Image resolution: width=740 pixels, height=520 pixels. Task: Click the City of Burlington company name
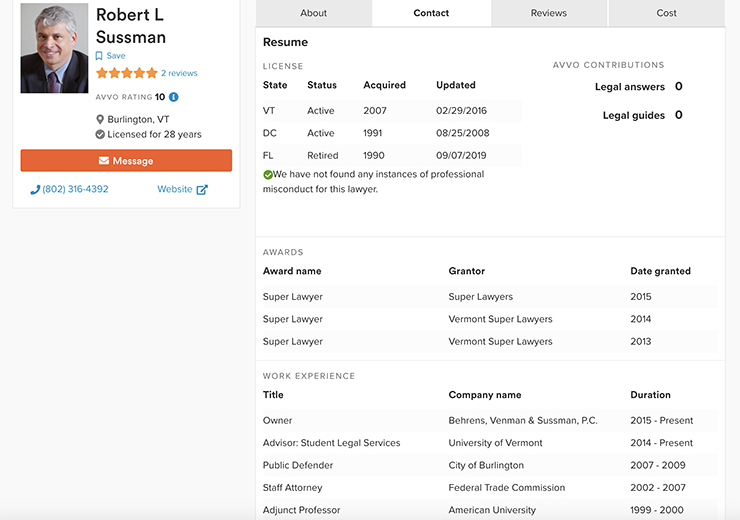(486, 465)
